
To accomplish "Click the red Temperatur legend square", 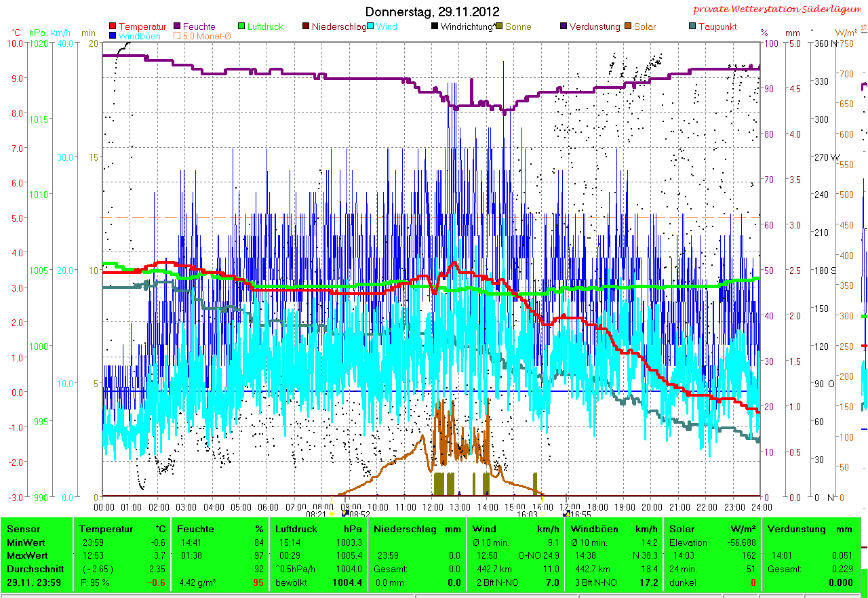I will 113,27.
